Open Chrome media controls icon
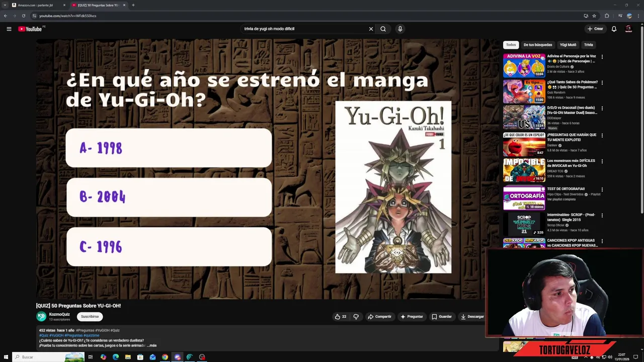Screen dimensions: 644x362 pyautogui.click(x=619, y=16)
